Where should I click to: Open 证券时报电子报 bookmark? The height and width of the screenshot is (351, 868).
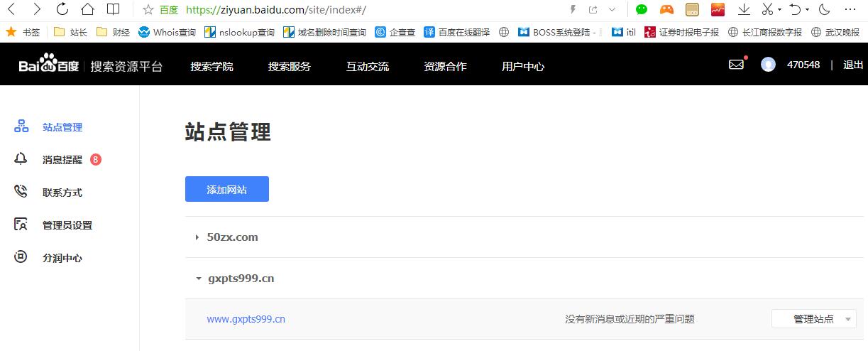coord(681,32)
